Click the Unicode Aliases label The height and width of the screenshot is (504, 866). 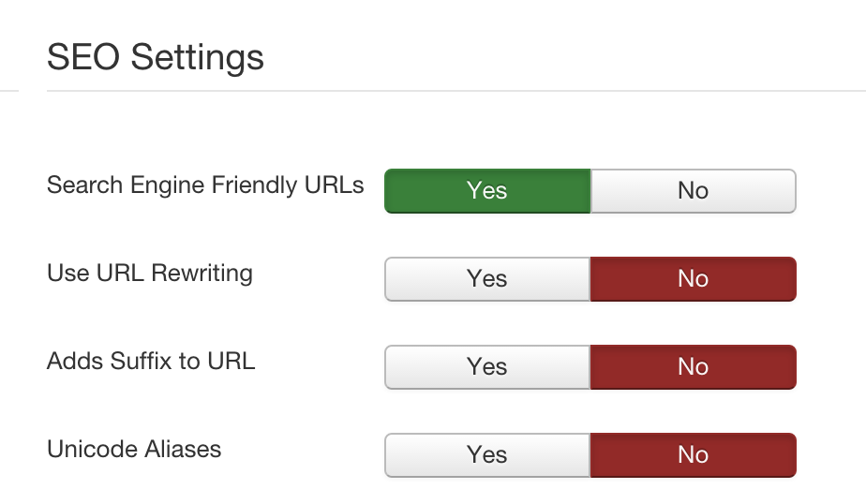point(134,449)
